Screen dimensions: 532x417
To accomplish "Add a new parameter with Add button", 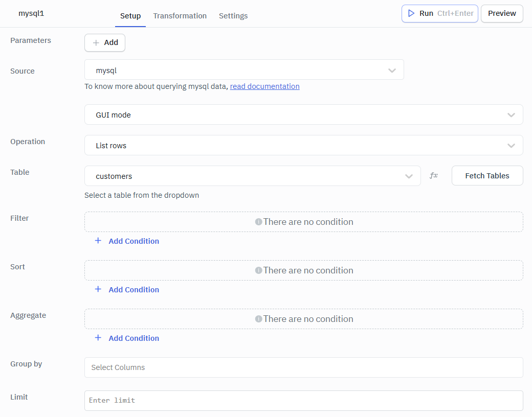I will click(x=105, y=43).
